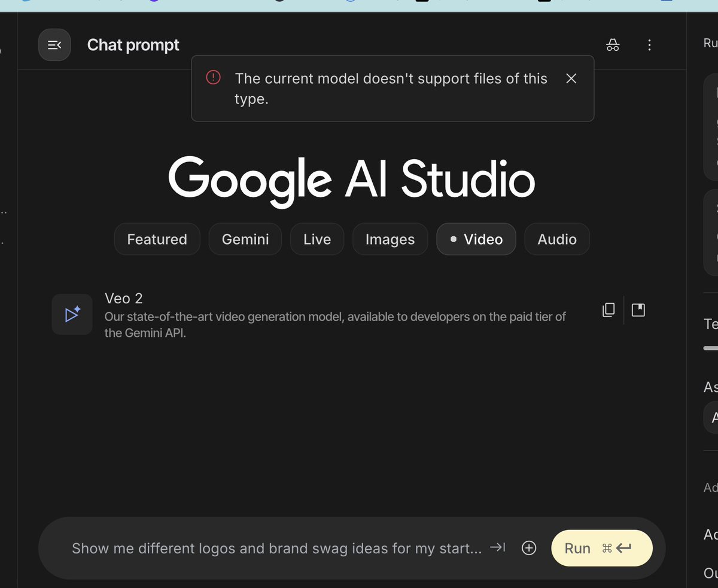Click the error message text
The width and height of the screenshot is (718, 588).
pos(391,89)
